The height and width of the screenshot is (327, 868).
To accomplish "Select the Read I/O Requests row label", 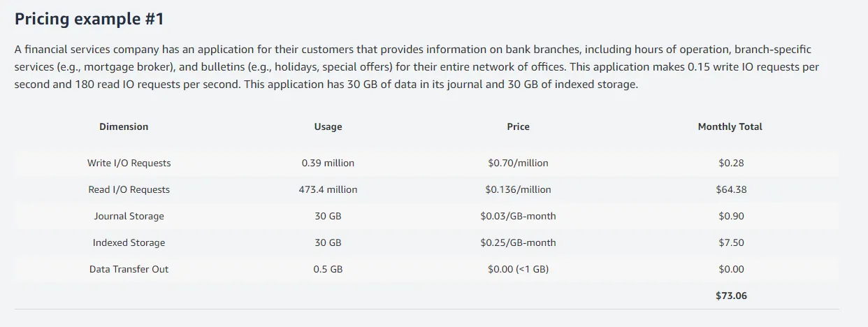I will tap(129, 189).
